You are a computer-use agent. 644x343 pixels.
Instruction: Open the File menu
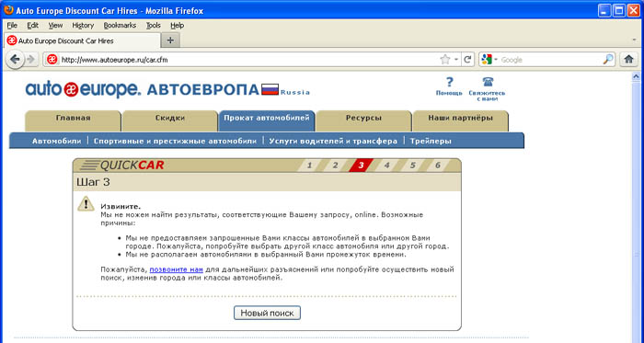(x=12, y=25)
